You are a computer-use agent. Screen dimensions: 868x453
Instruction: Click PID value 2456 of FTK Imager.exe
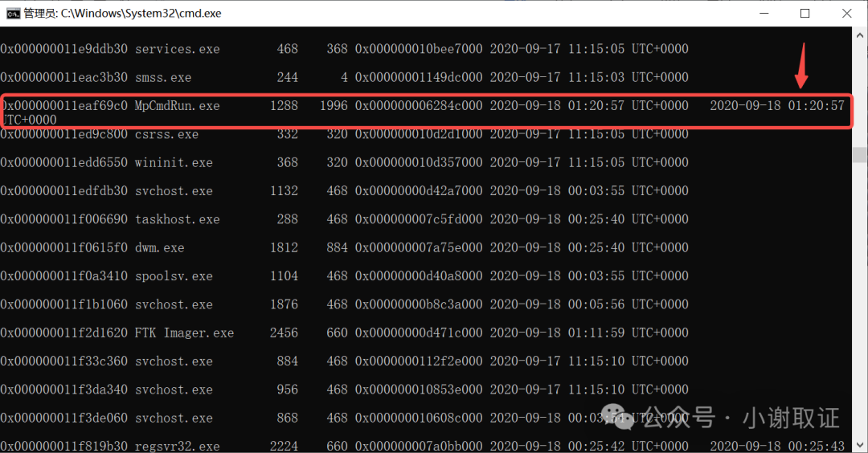284,333
